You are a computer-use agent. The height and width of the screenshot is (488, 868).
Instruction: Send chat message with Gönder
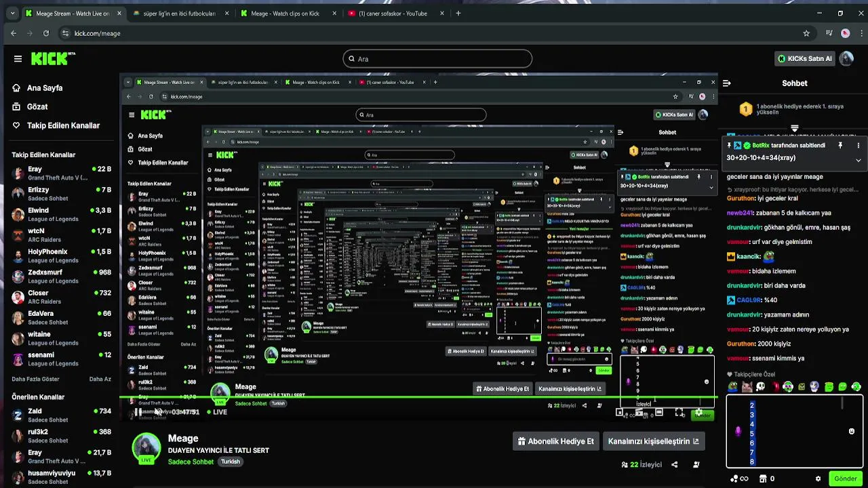845,479
